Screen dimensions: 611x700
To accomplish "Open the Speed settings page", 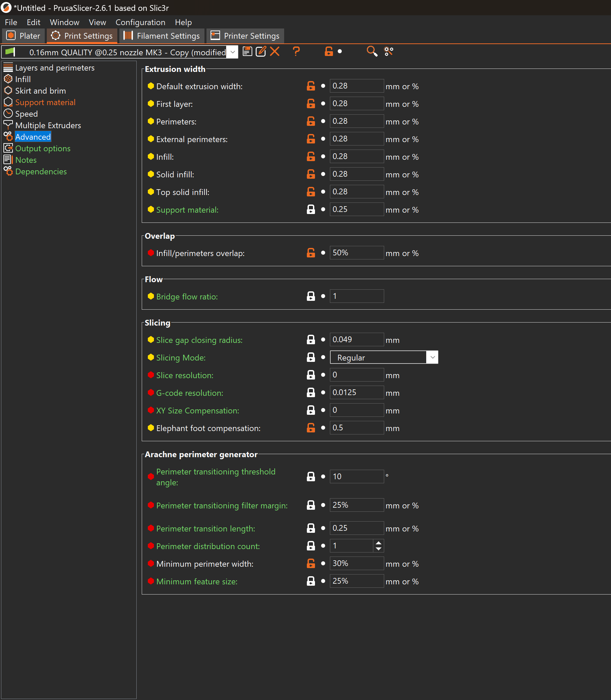I will (26, 114).
